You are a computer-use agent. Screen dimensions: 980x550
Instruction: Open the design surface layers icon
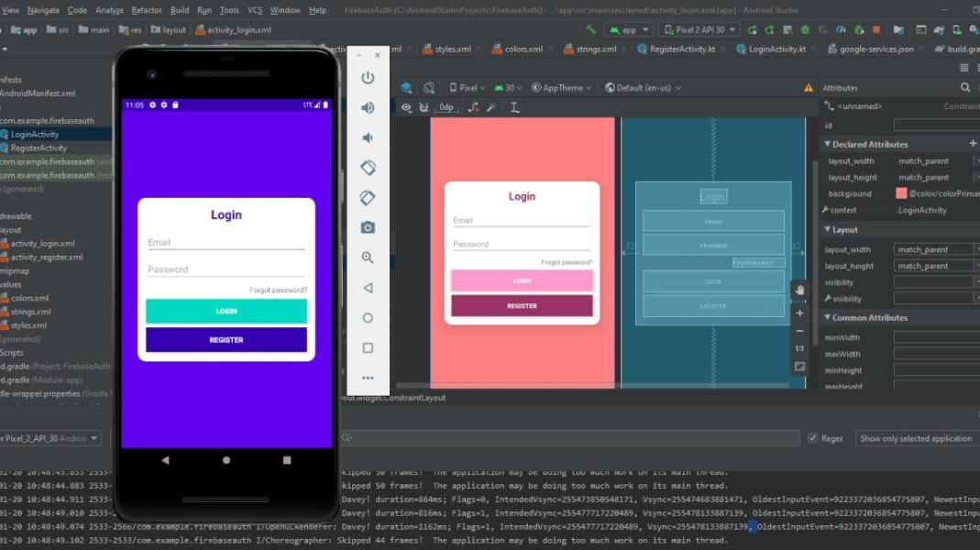pos(406,88)
